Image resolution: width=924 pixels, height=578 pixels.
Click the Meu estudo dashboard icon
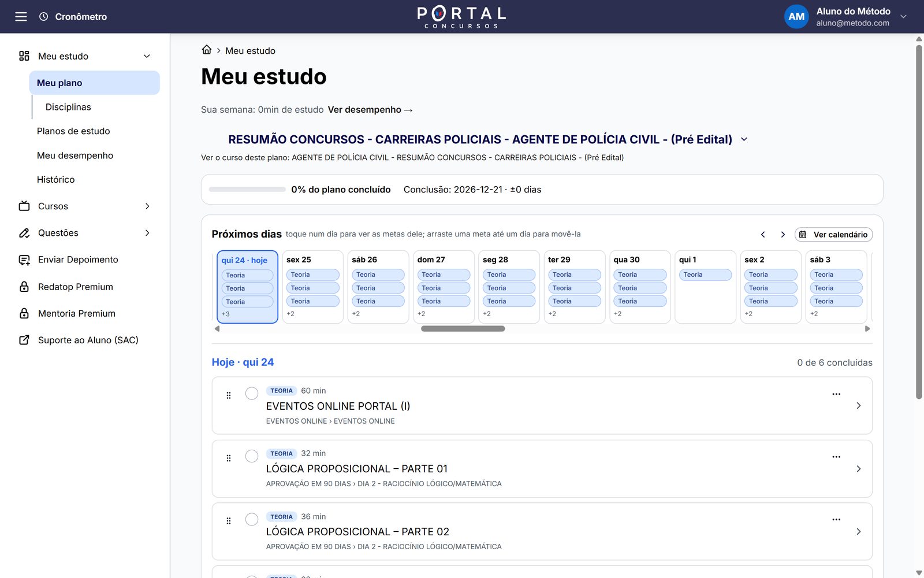(x=24, y=56)
